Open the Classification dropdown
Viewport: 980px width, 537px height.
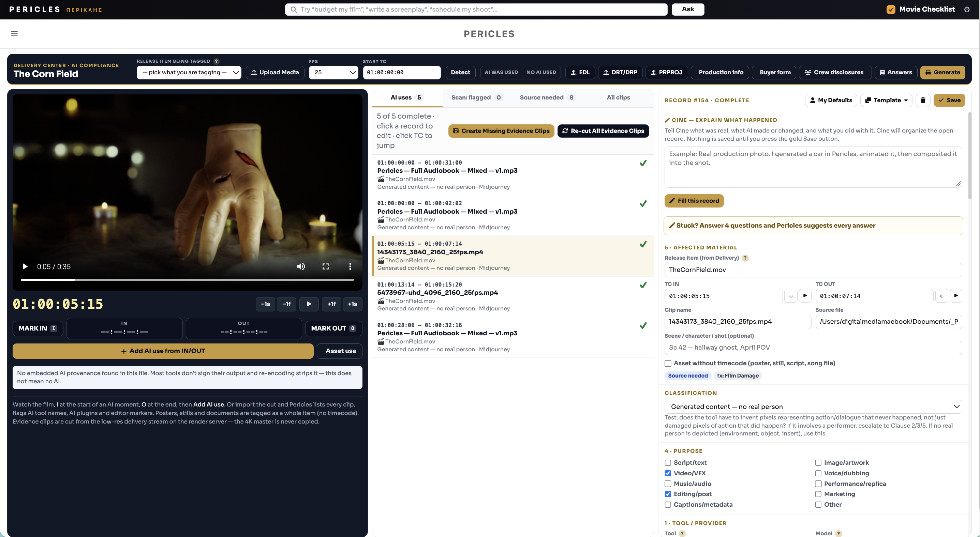(813, 406)
